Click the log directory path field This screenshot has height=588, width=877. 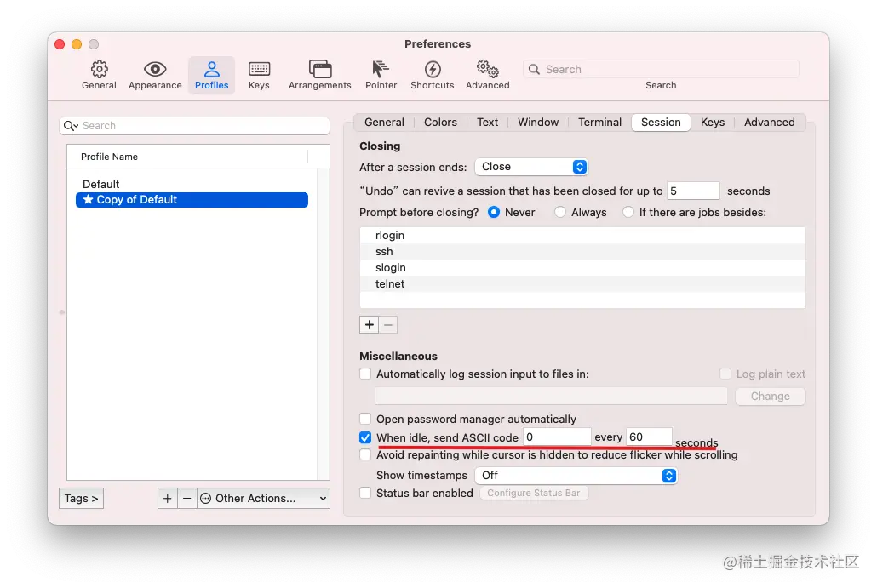coord(551,397)
